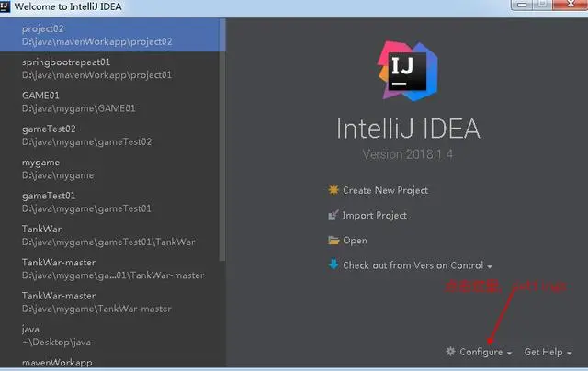Choose Import Project
The height and width of the screenshot is (371, 588).
[374, 216]
